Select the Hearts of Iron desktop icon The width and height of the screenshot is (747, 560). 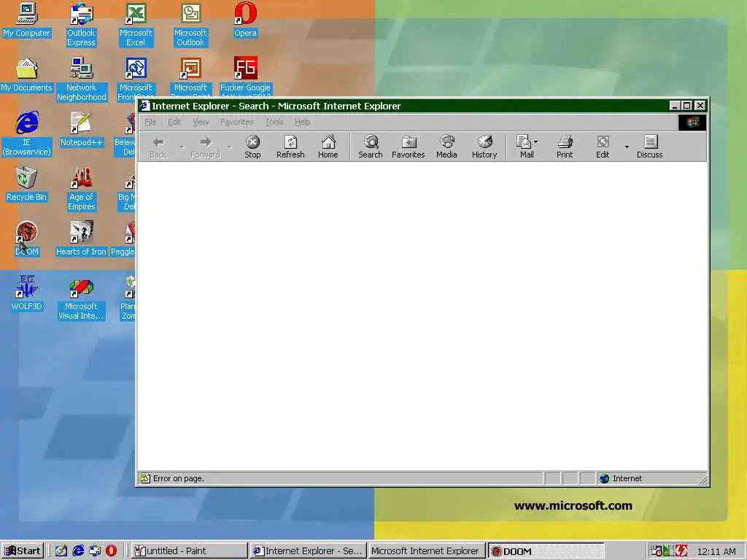point(81,238)
